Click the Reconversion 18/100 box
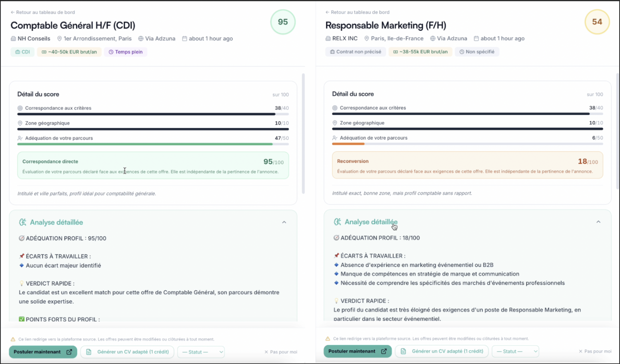Image resolution: width=620 pixels, height=364 pixels. click(x=467, y=165)
